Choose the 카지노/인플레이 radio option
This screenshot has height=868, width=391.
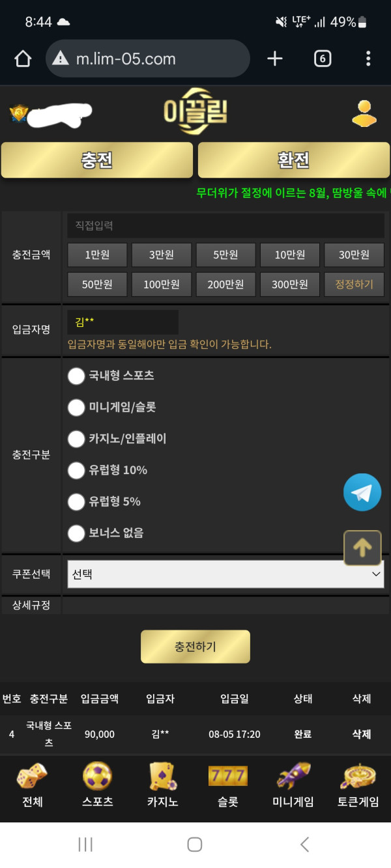[x=77, y=439]
